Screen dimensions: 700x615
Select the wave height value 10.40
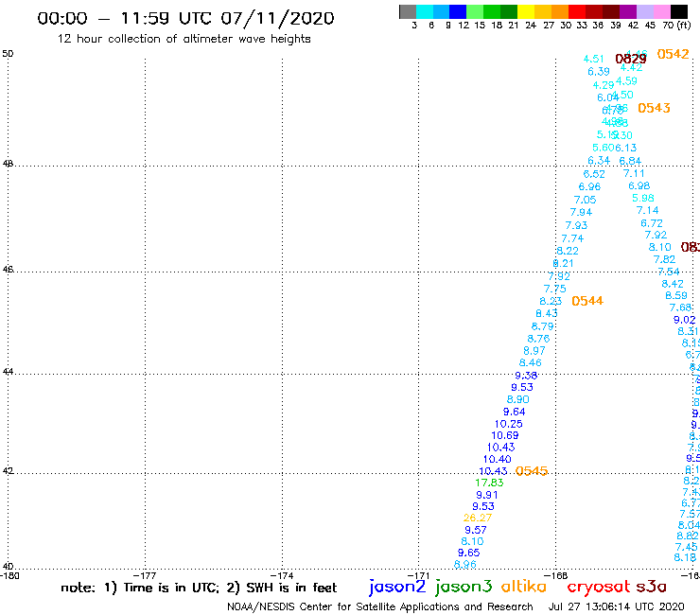point(498,459)
